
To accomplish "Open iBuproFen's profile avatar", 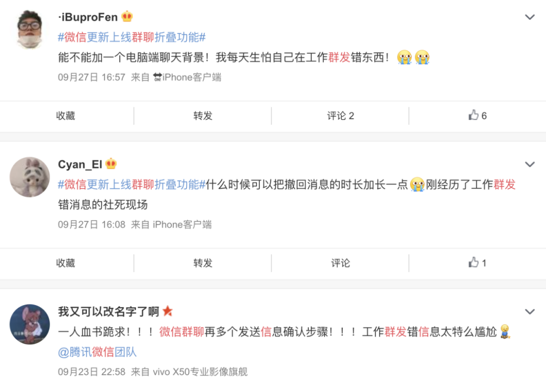I will 30,29.
